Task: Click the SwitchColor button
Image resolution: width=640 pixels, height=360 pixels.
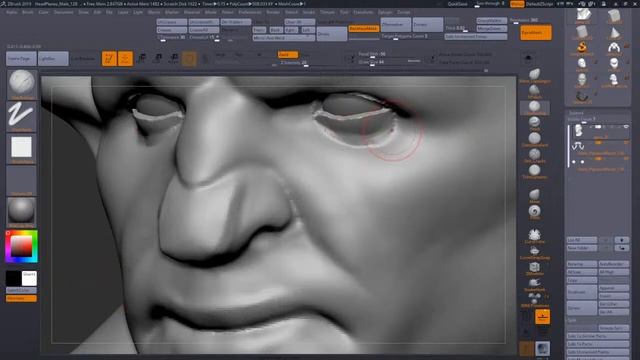Action: [21, 290]
